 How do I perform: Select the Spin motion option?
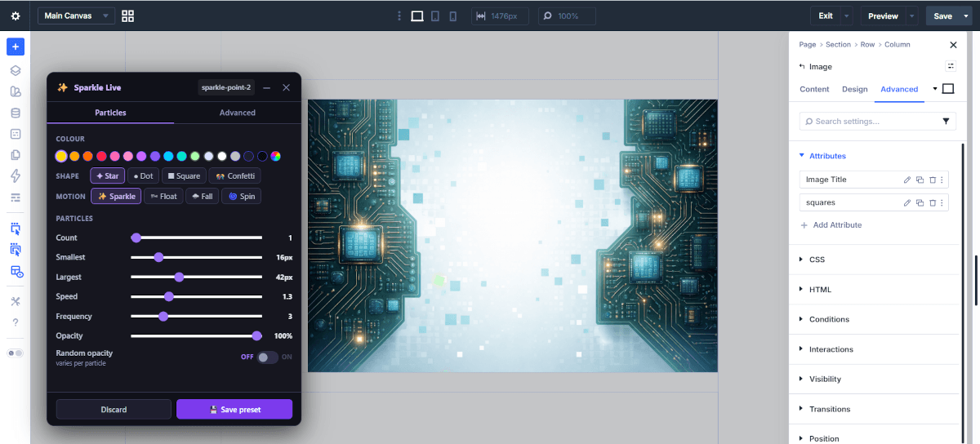242,196
